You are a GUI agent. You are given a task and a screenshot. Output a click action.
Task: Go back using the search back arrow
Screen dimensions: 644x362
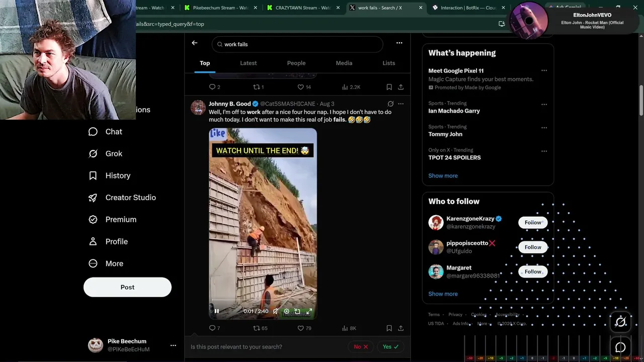[195, 43]
